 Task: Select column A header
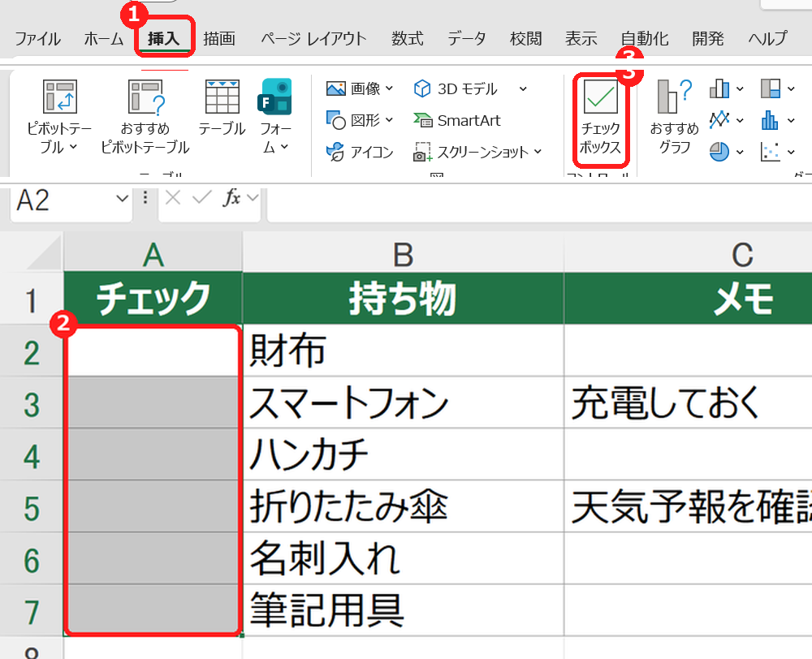point(153,252)
